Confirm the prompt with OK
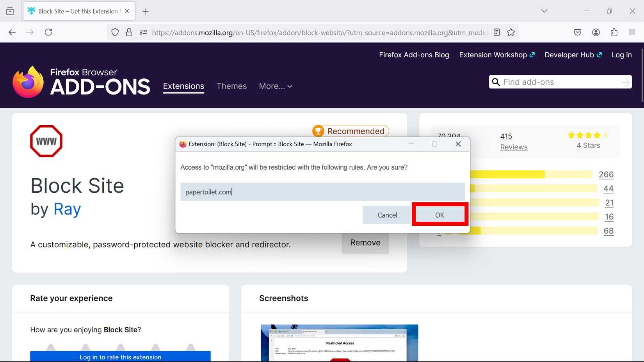 click(439, 215)
